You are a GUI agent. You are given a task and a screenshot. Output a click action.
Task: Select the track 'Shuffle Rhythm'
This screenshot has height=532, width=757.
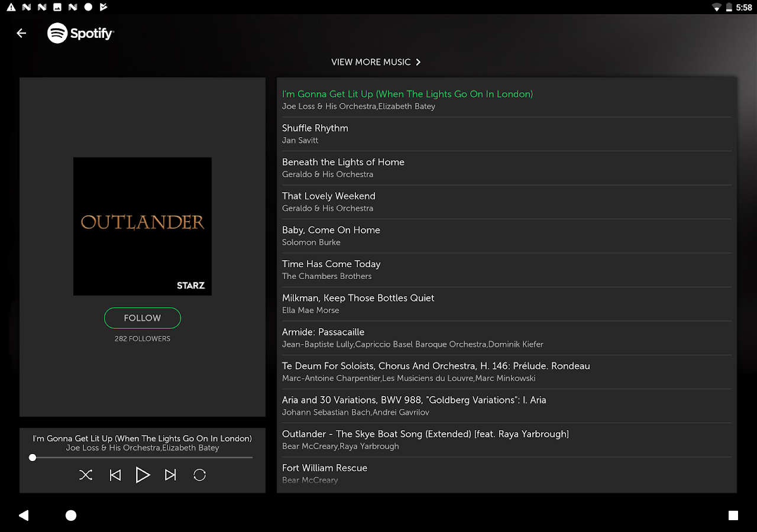coord(507,134)
